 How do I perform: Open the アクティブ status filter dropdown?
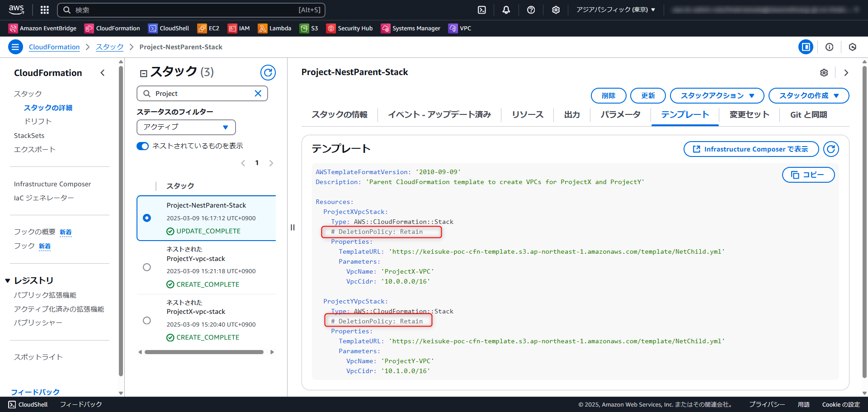point(186,127)
